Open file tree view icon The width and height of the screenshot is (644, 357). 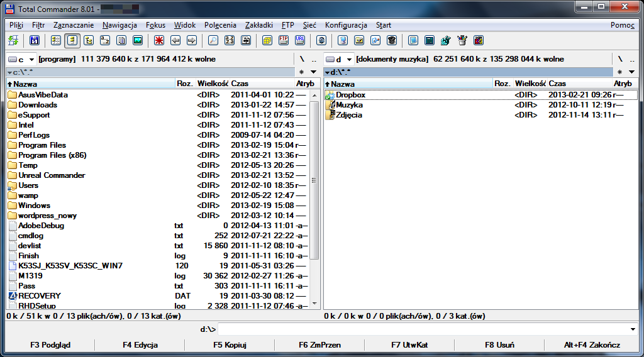click(89, 40)
